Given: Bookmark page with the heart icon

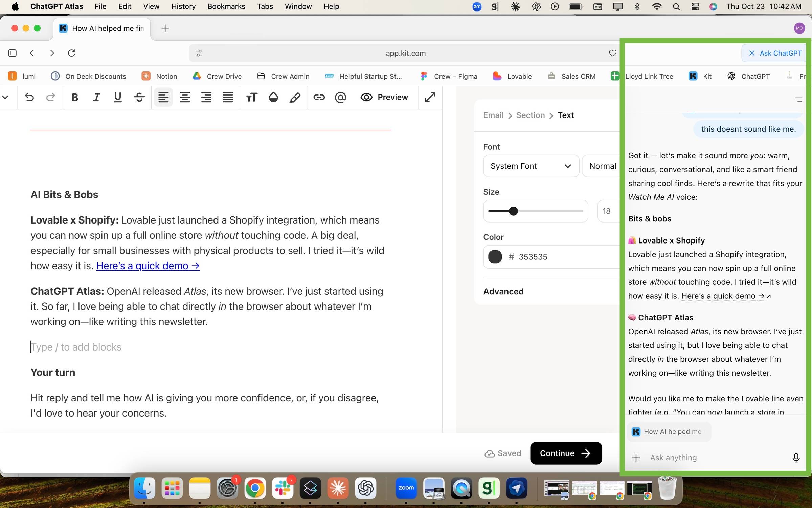Looking at the screenshot, I should tap(612, 53).
